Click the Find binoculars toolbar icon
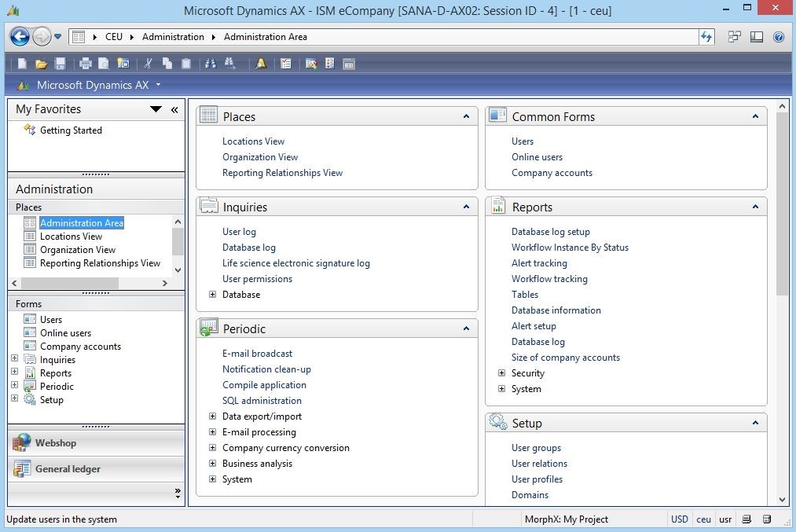The height and width of the screenshot is (532, 796). pos(210,64)
